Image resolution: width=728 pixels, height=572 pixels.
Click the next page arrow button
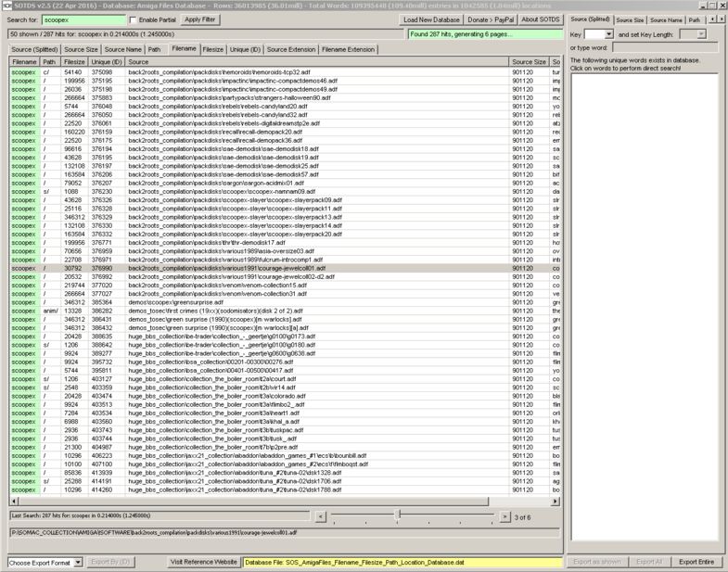point(504,516)
